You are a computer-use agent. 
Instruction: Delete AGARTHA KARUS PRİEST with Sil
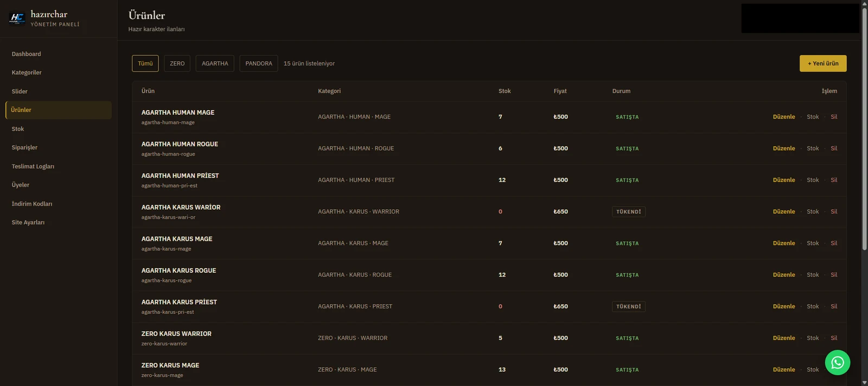tap(834, 307)
